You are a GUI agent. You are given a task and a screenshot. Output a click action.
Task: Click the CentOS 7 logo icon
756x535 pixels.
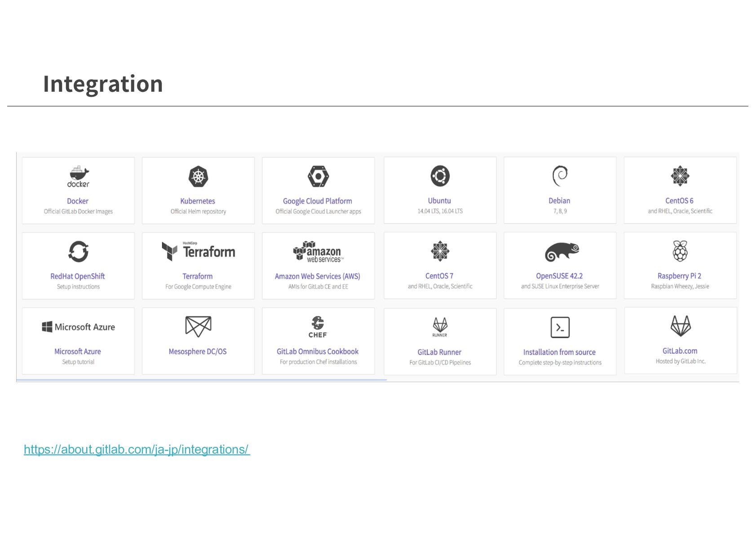440,251
